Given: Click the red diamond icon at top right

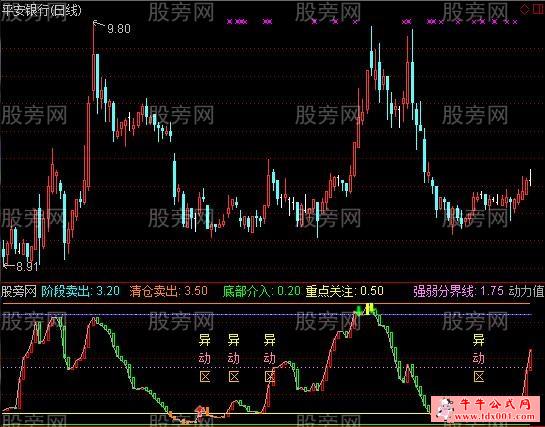Looking at the screenshot, I should point(524,10).
